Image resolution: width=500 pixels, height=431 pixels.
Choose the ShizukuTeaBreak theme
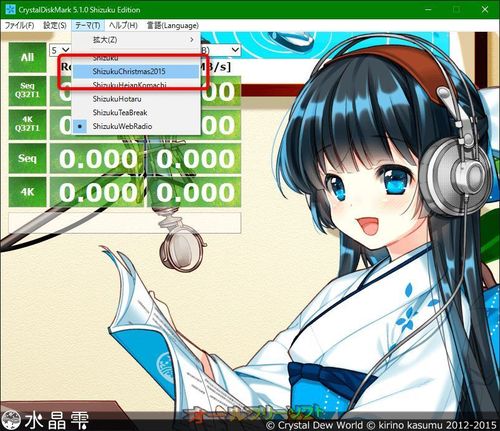[x=136, y=113]
